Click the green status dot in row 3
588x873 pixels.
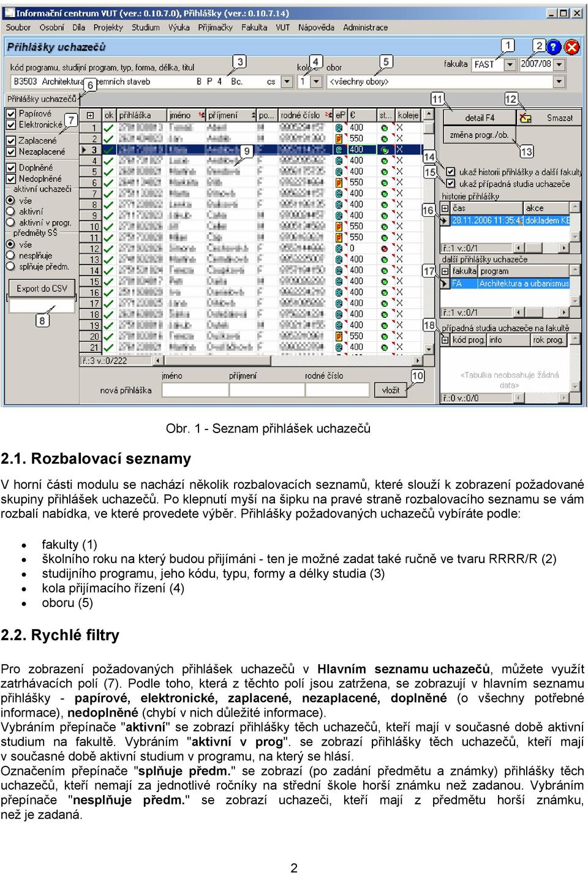coord(384,150)
